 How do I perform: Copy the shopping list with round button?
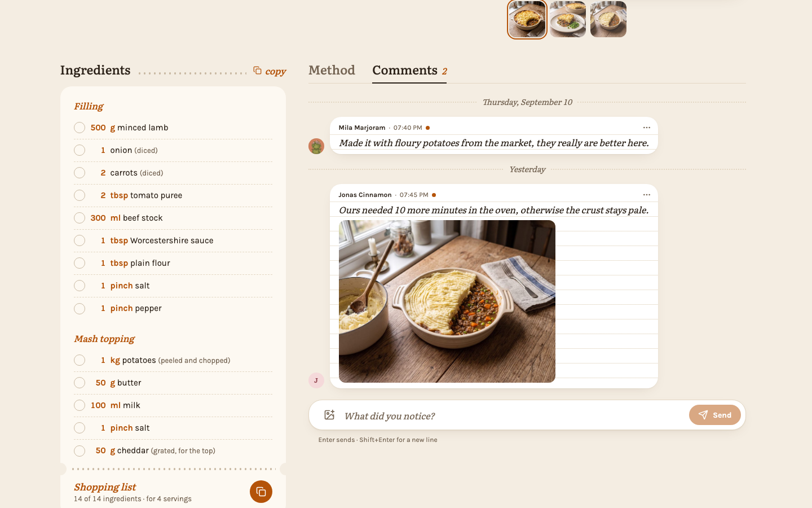[261, 492]
